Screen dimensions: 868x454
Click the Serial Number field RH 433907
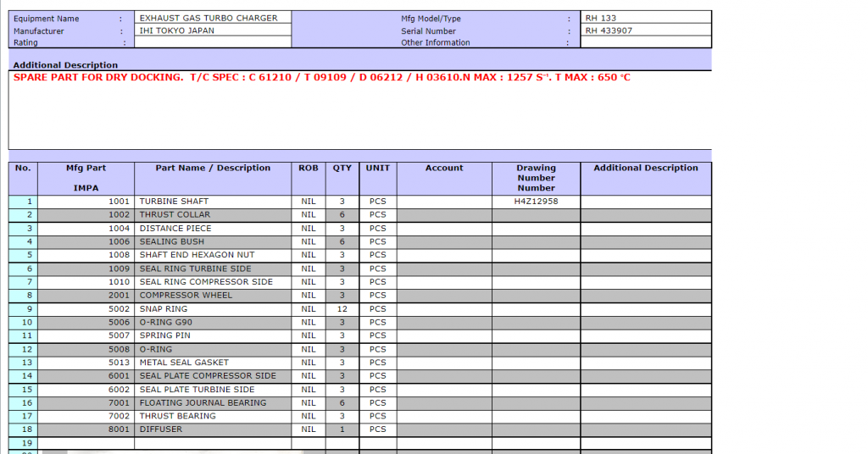646,30
